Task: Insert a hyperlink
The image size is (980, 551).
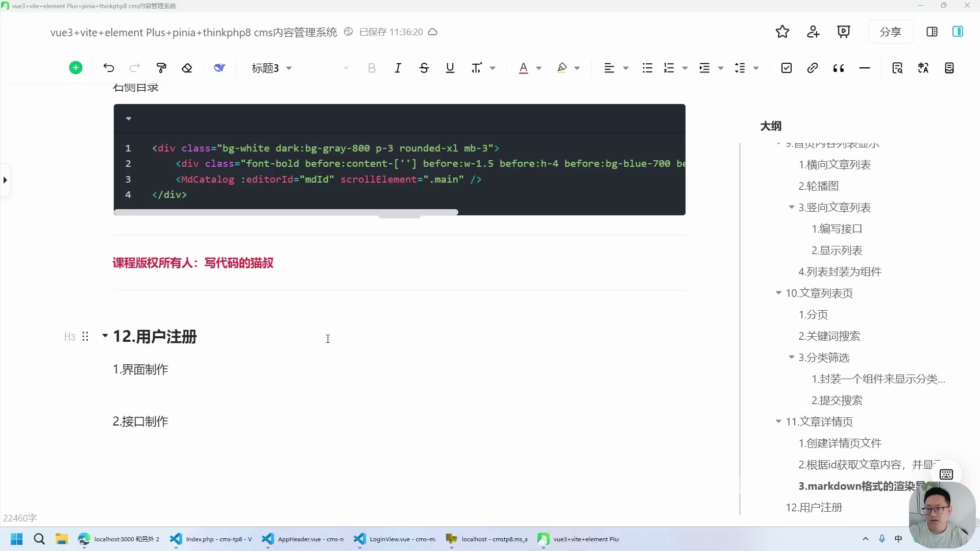Action: click(x=813, y=68)
